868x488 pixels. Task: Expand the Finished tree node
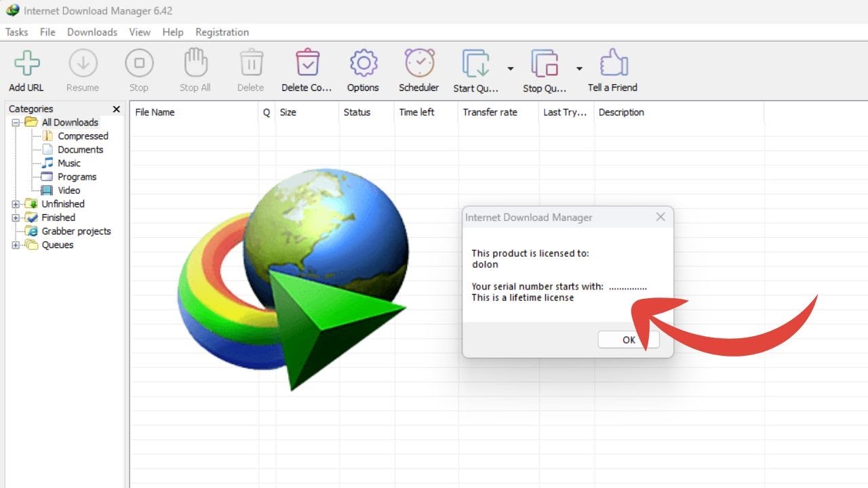point(16,218)
